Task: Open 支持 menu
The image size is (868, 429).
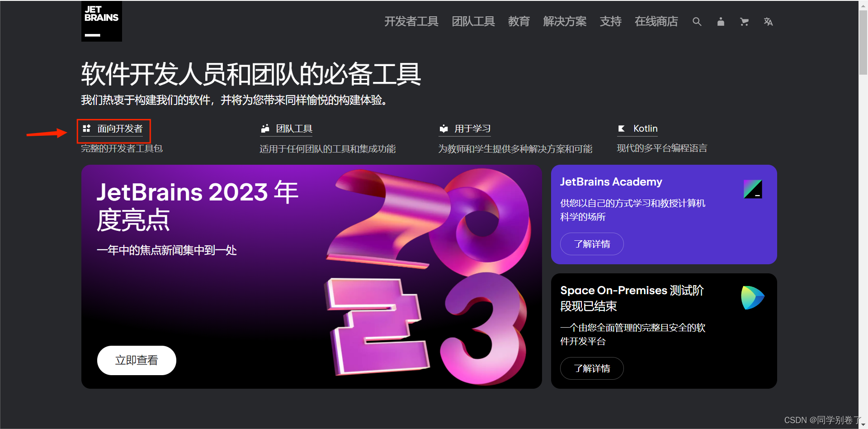Action: click(x=611, y=22)
